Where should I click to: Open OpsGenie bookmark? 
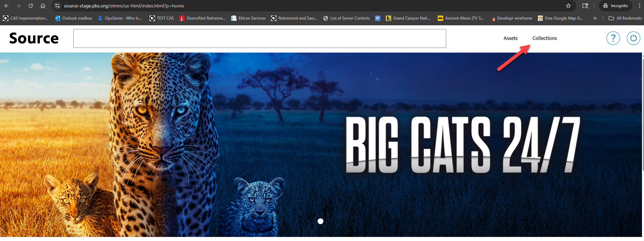coord(120,18)
